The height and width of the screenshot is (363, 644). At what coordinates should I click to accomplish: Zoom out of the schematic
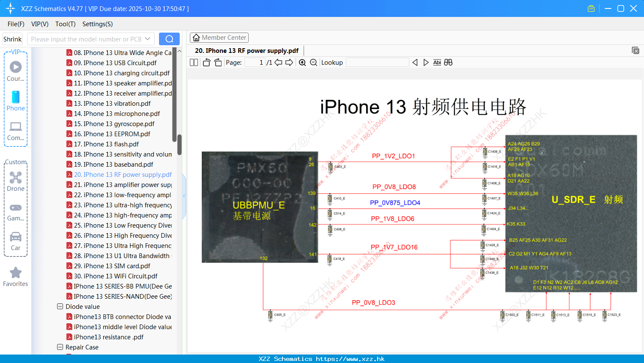pos(313,62)
